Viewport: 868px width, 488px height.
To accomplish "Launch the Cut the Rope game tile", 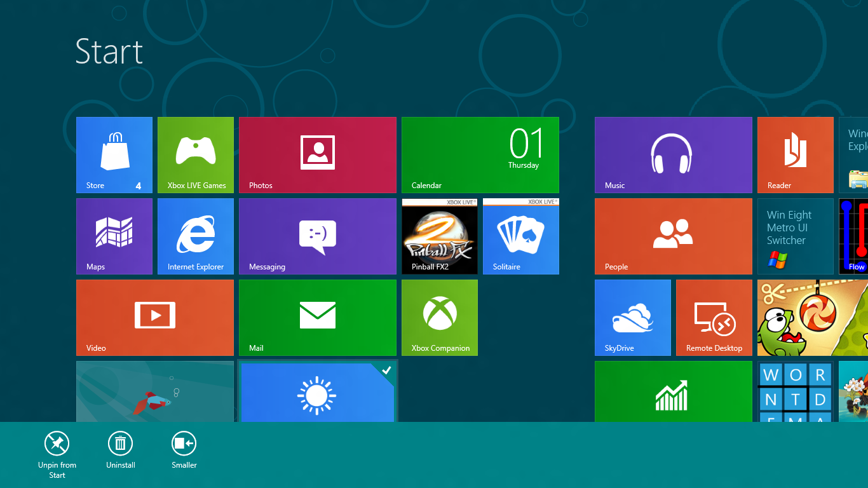I will (813, 318).
